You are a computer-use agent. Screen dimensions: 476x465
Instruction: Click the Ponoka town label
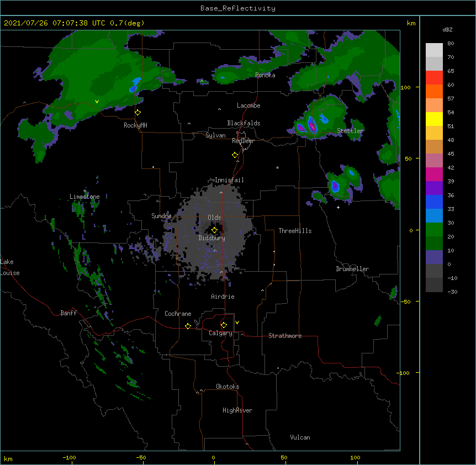(265, 75)
